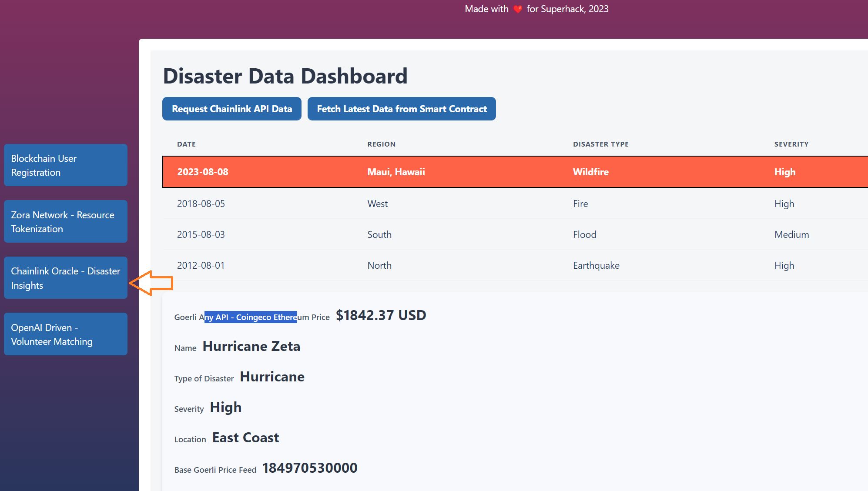This screenshot has width=868, height=491.
Task: Click the REGION column header
Action: pyautogui.click(x=381, y=144)
